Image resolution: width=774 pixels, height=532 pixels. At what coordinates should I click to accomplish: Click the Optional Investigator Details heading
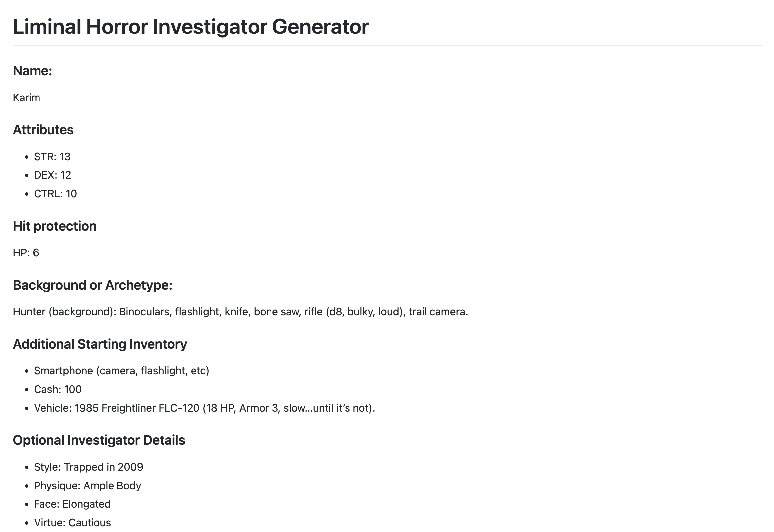click(99, 441)
